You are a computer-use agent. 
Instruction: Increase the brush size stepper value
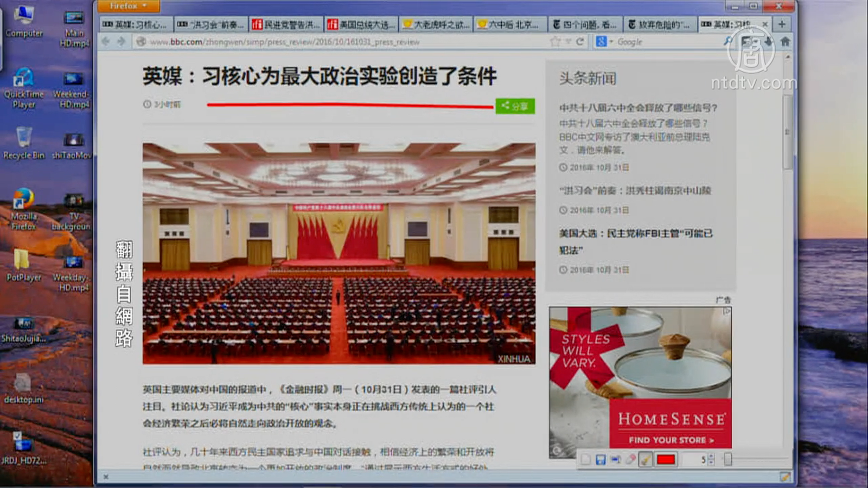[711, 457]
